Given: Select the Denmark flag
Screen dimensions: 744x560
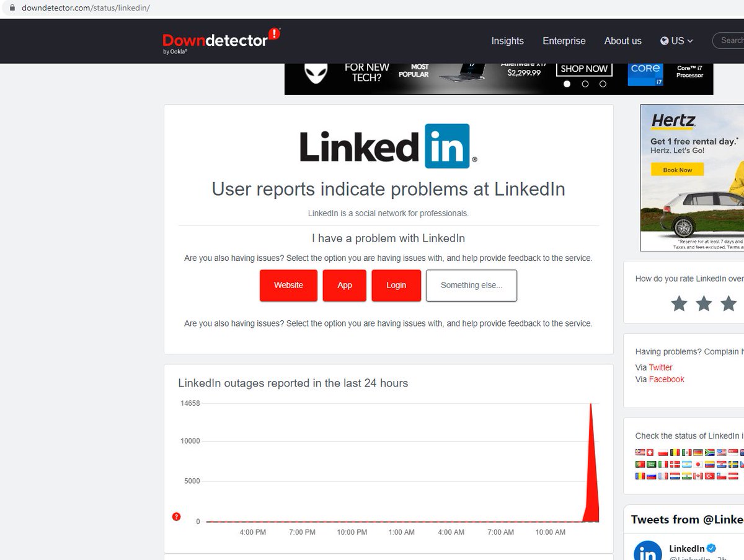Looking at the screenshot, I should pos(675,464).
